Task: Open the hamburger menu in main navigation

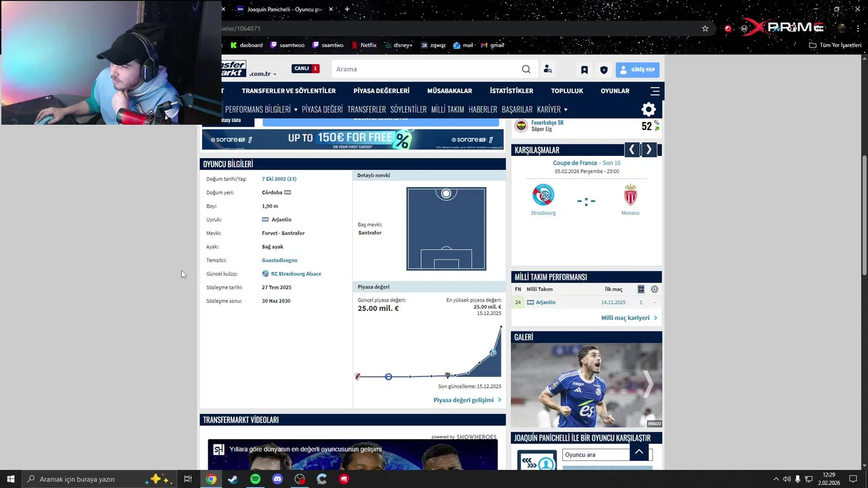Action: click(x=655, y=91)
